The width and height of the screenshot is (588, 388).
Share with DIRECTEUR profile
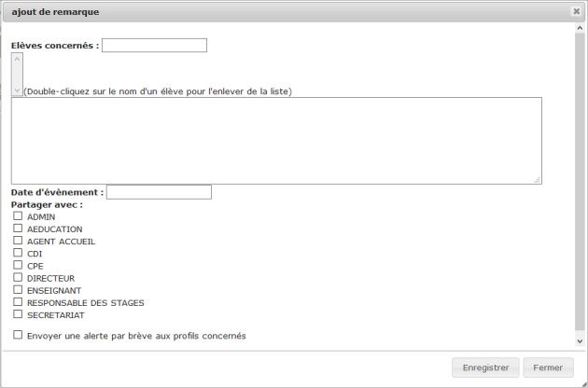click(18, 277)
